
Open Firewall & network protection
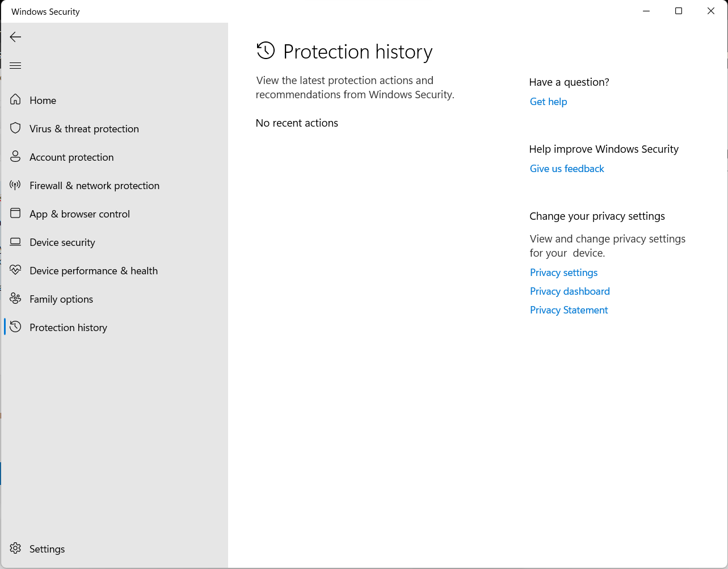tap(114, 185)
